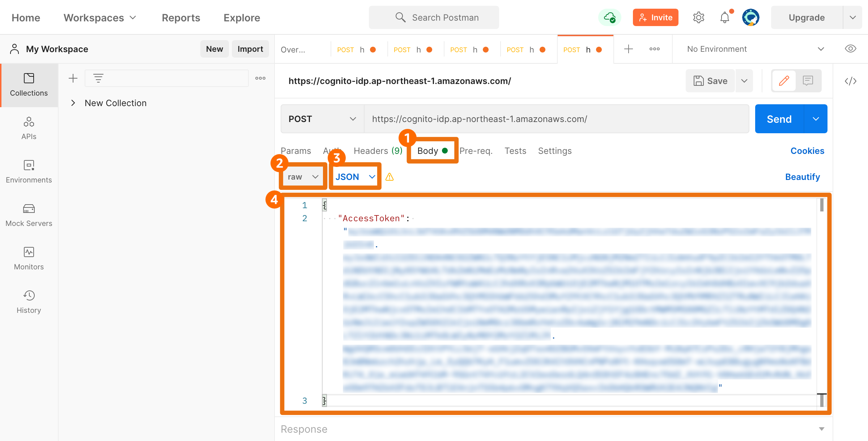868x441 pixels.
Task: Switch to the Params tab
Action: tap(296, 151)
